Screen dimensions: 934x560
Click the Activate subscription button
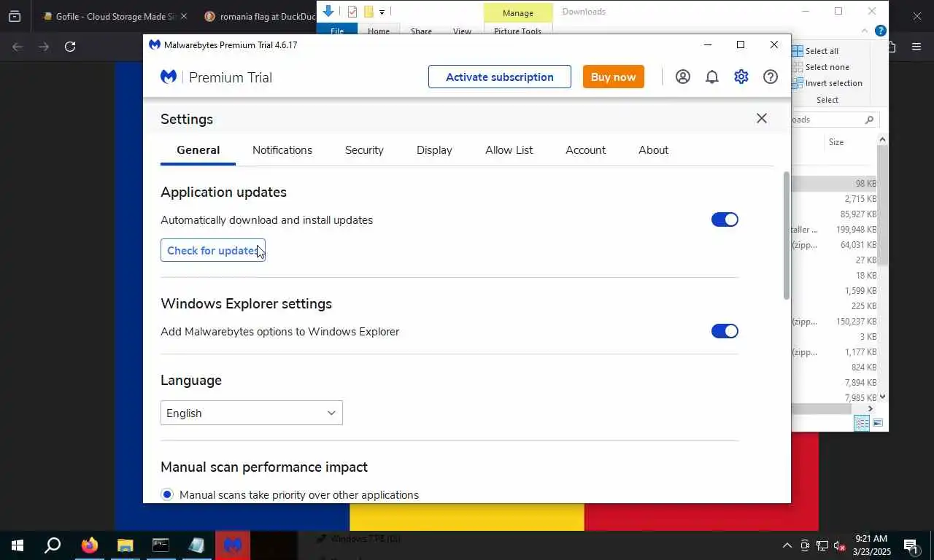500,77
